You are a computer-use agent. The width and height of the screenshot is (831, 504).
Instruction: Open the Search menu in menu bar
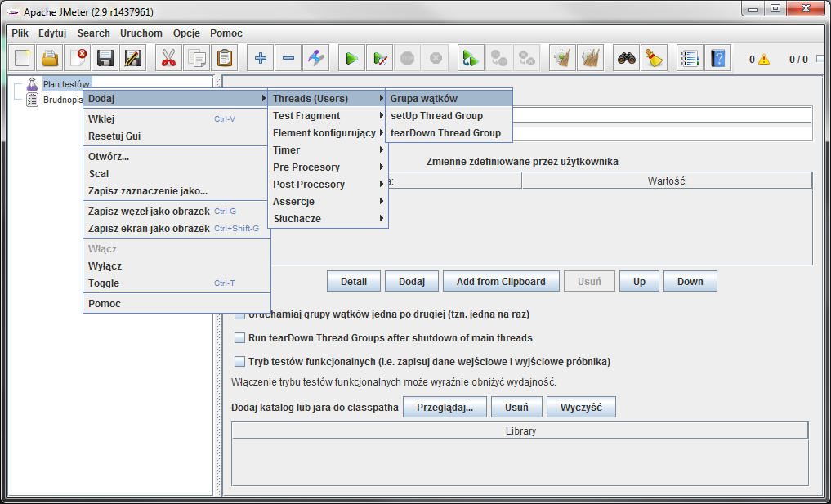coord(93,33)
